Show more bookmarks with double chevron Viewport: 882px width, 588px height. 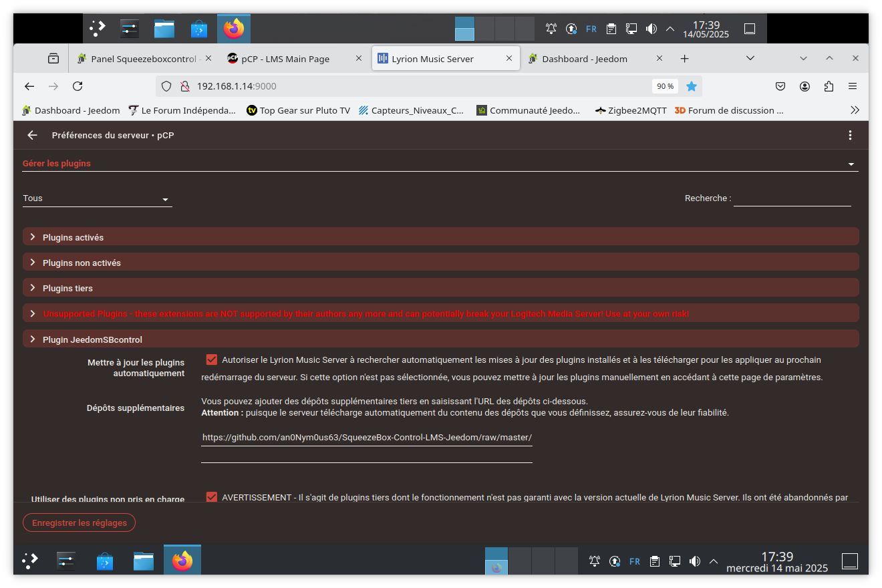pyautogui.click(x=855, y=110)
